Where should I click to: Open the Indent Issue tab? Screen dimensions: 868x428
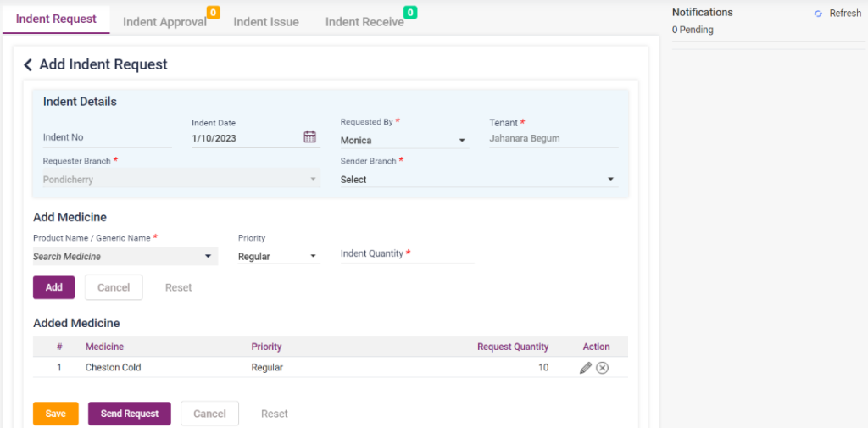coord(266,22)
